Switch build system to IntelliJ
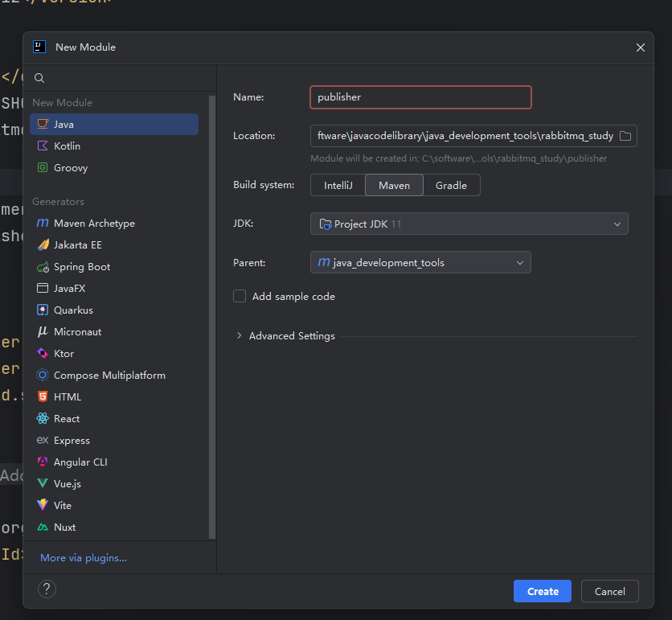The image size is (672, 620). (338, 185)
